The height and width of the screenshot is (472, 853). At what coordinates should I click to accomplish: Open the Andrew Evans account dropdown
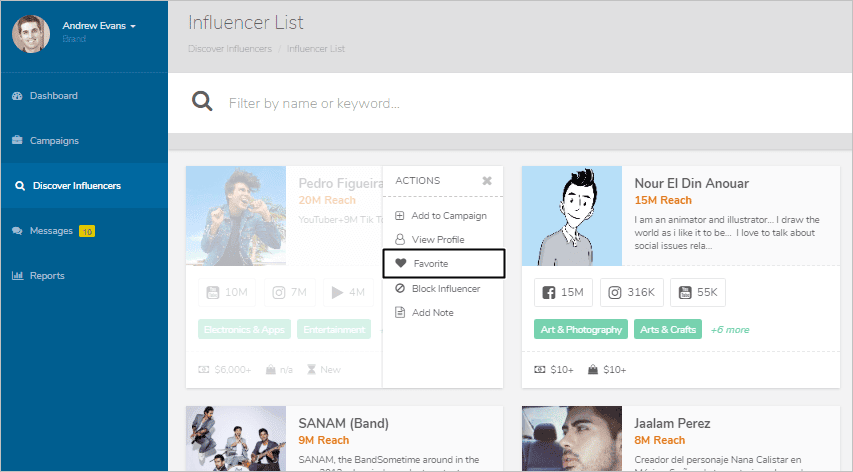[x=99, y=26]
